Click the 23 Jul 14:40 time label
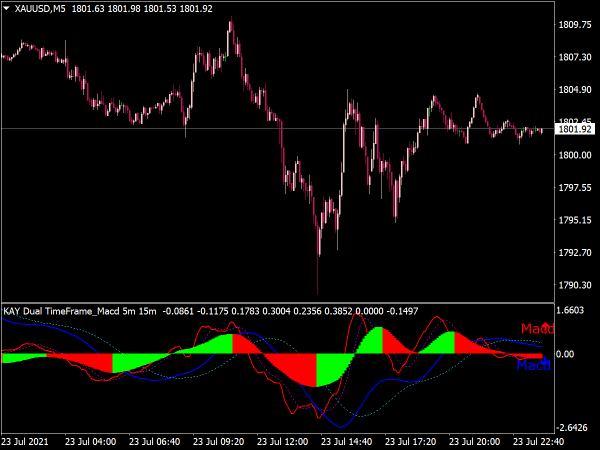Image resolution: width=600 pixels, height=450 pixels. (346, 442)
